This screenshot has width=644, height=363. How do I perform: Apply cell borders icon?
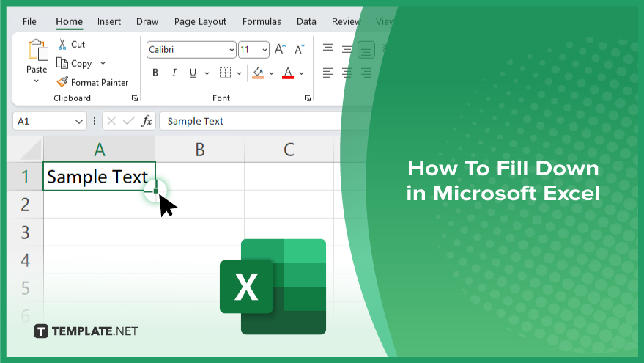[x=225, y=73]
